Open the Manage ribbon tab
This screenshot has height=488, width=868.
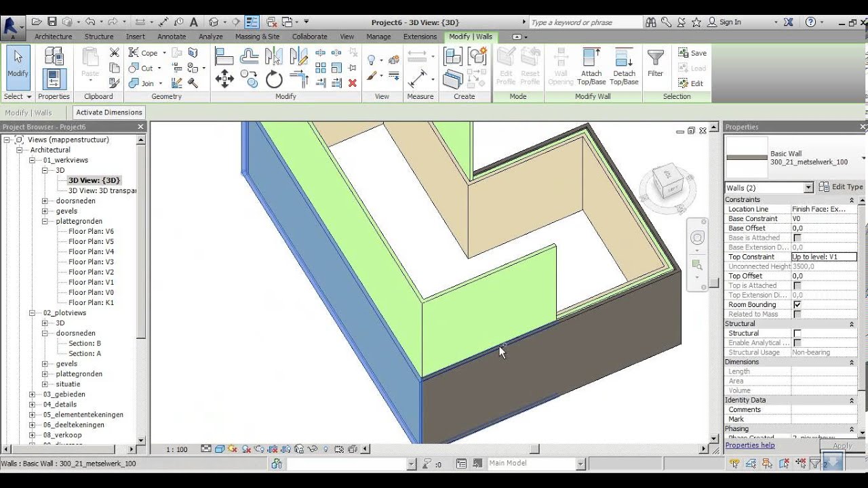(x=378, y=37)
